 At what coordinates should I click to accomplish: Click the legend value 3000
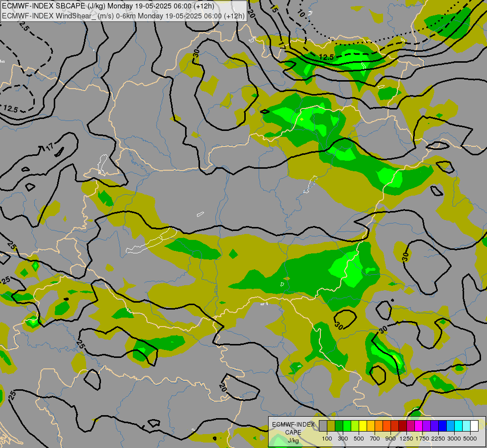click(x=454, y=439)
